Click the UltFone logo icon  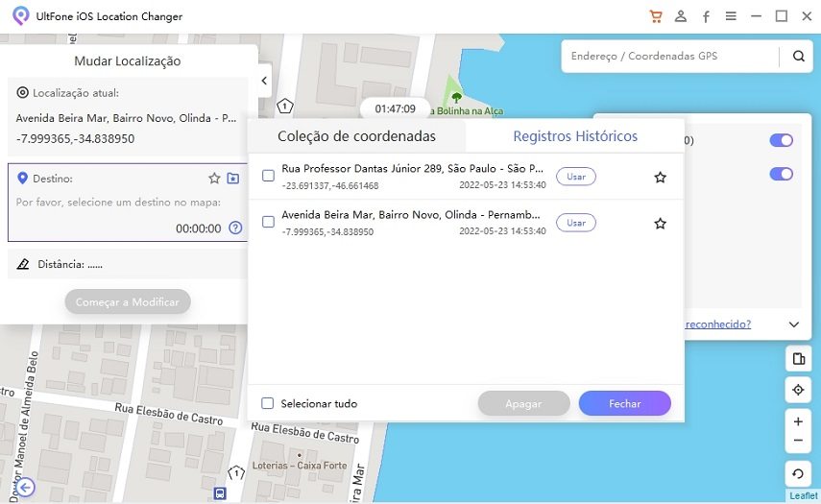(x=20, y=15)
